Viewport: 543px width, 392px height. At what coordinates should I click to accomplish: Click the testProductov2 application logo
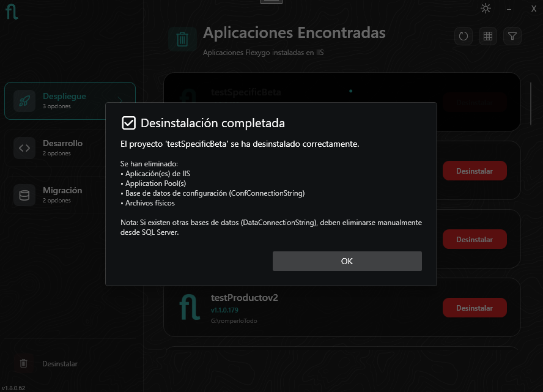[190, 307]
